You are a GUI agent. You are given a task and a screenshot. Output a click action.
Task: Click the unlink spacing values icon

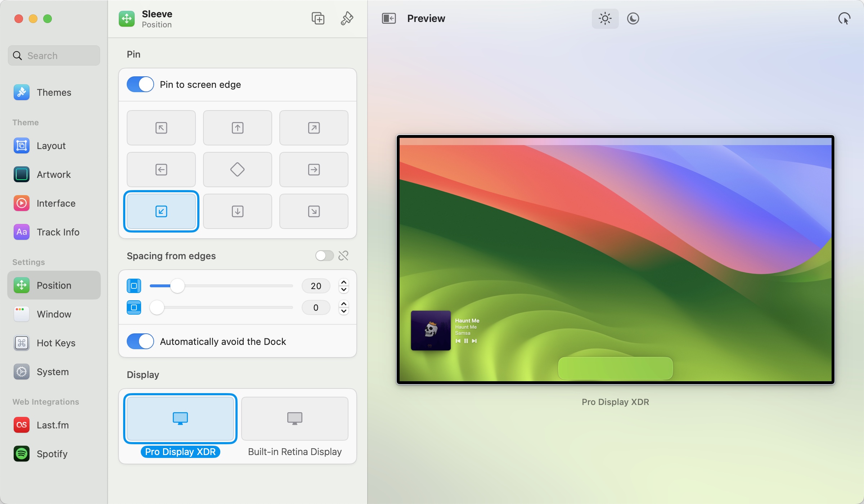(x=343, y=256)
